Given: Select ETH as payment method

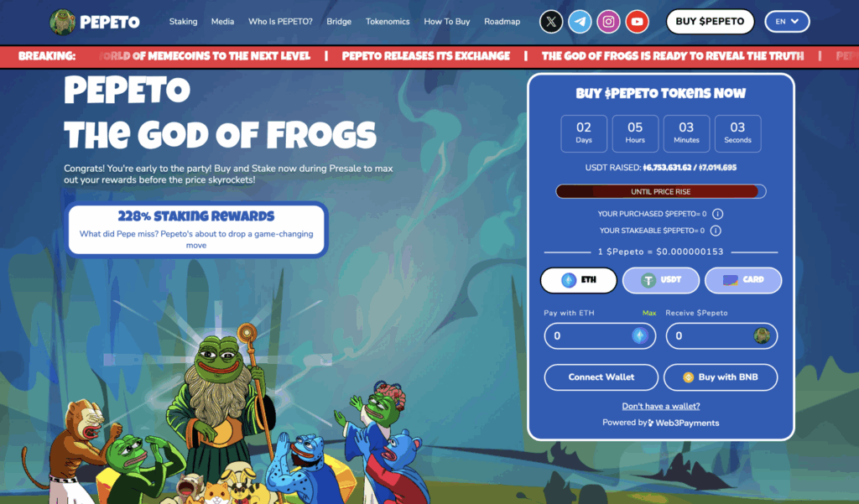Looking at the screenshot, I should 579,280.
